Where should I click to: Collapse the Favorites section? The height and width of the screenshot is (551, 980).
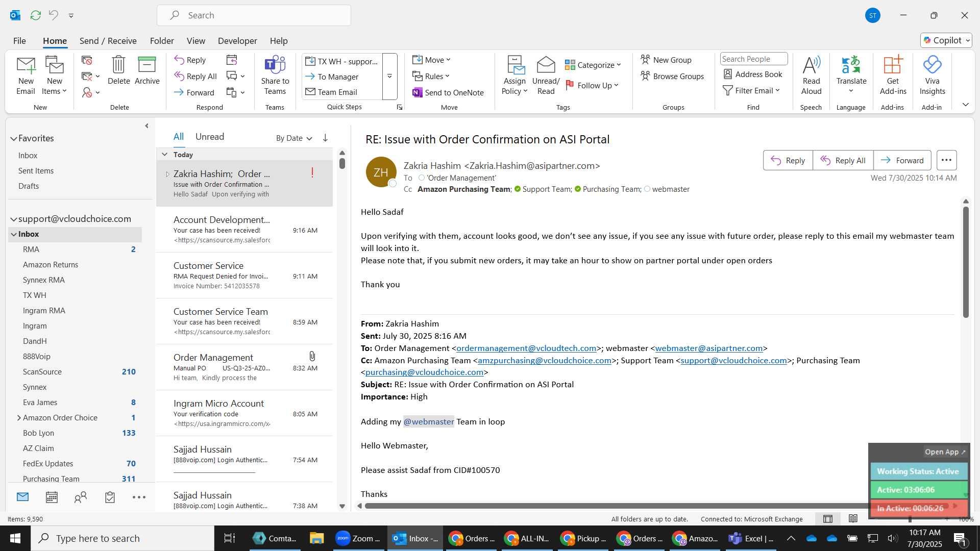coord(14,138)
